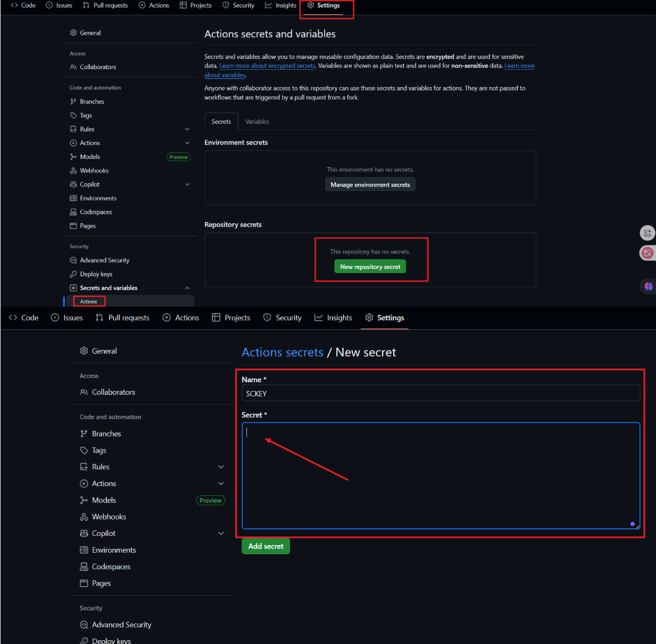Open Issues tab in upper navigation
This screenshot has width=656, height=644.
tap(59, 5)
